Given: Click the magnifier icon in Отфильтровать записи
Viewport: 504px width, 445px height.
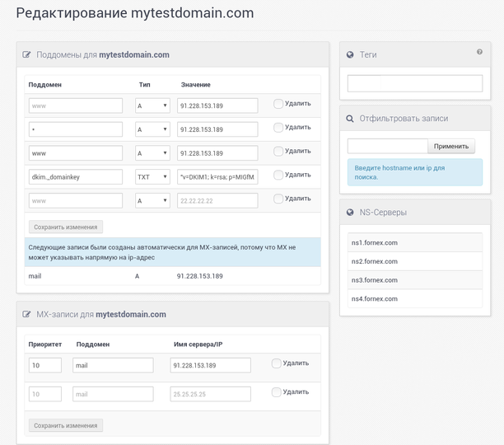Looking at the screenshot, I should click(350, 119).
